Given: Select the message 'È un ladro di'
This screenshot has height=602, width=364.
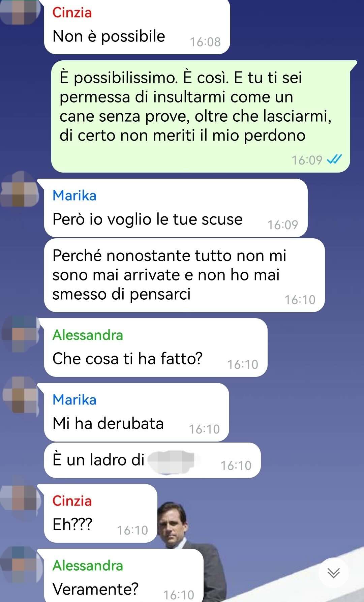Looking at the screenshot, I should pyautogui.click(x=152, y=460).
